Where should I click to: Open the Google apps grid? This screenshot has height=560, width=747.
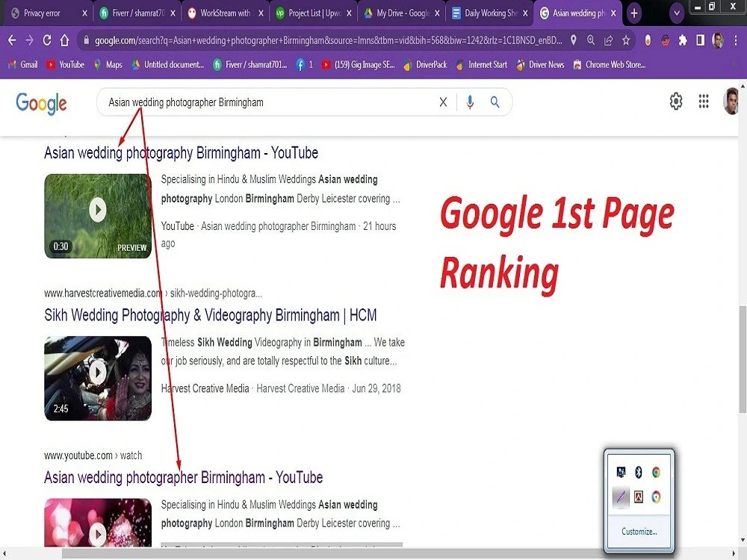click(x=704, y=101)
